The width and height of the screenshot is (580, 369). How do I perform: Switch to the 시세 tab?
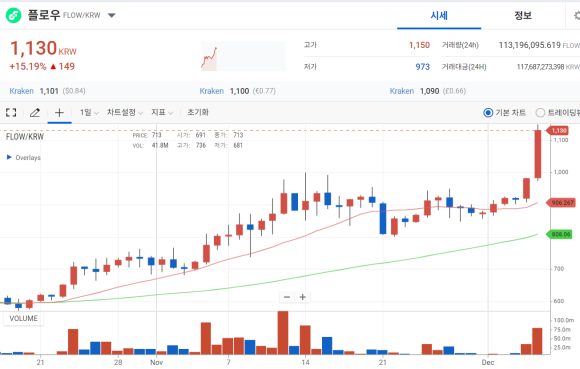[439, 16]
